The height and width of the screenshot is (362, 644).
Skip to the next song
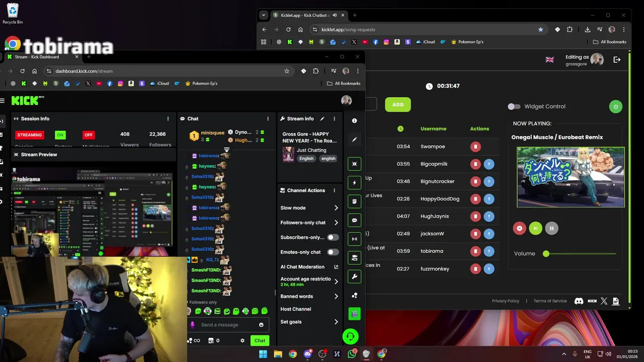[x=535, y=228]
